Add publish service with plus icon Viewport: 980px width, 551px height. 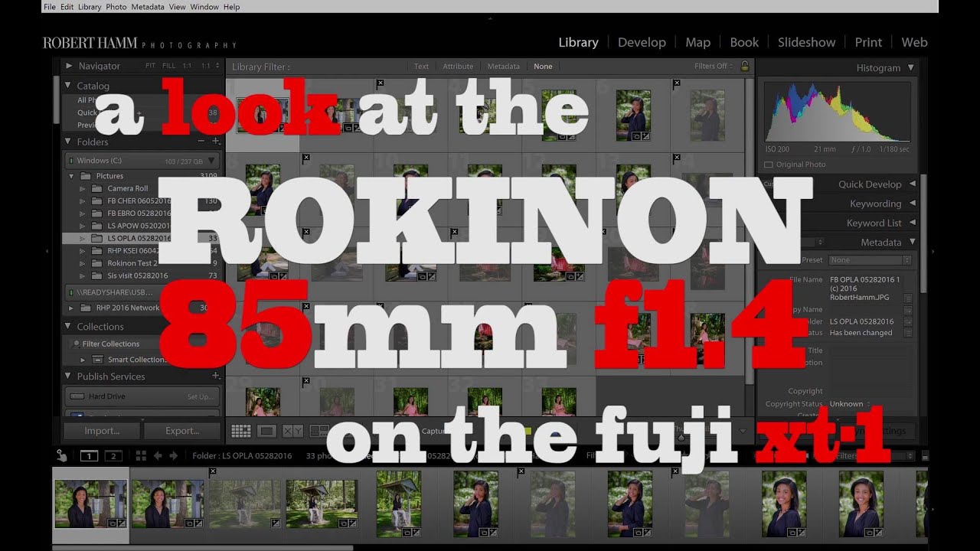[216, 377]
